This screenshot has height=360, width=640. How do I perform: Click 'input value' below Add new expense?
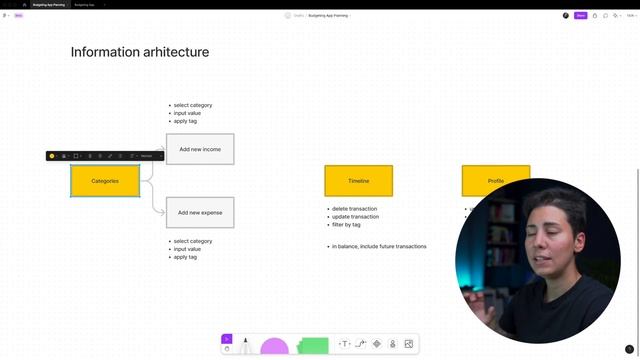187,249
